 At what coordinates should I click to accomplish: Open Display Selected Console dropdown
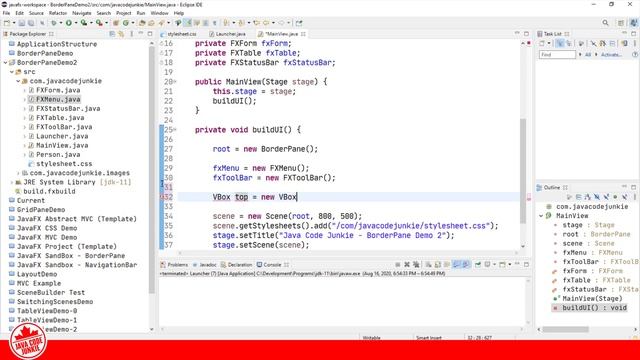(495, 264)
